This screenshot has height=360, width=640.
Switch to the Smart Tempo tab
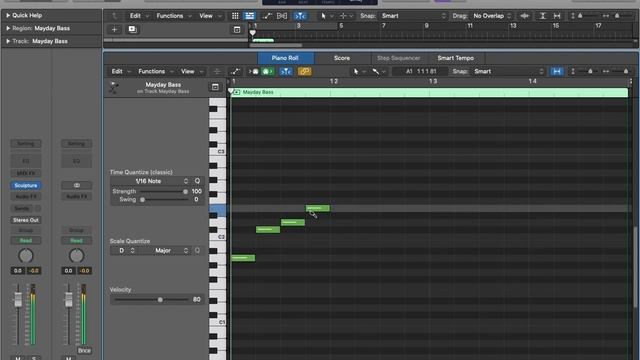click(456, 58)
